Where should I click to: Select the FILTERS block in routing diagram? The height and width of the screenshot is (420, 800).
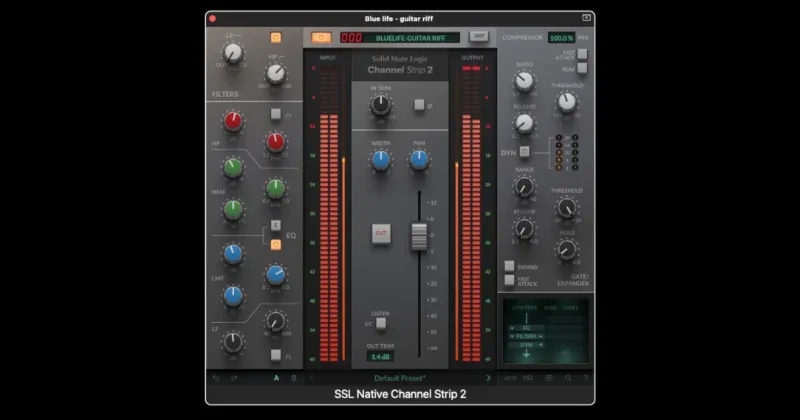526,336
